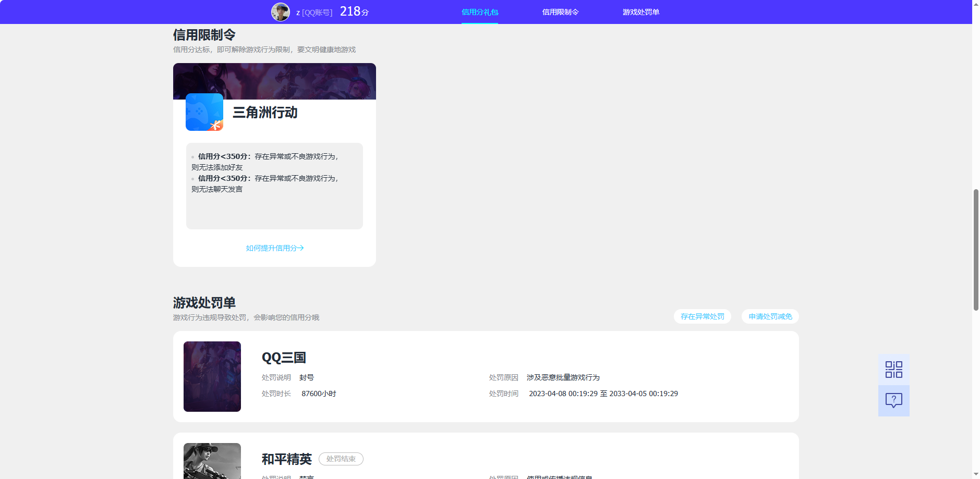Open the QR code floating icon

(893, 370)
